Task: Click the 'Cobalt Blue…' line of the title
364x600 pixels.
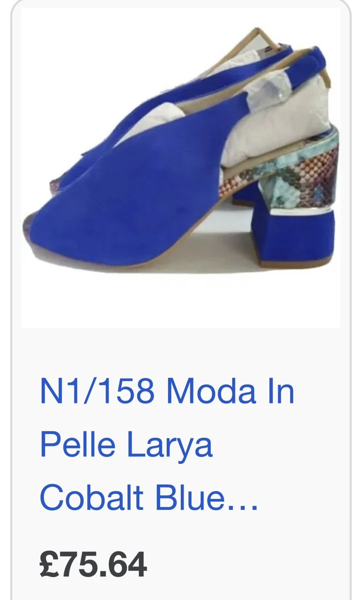Action: tap(149, 497)
